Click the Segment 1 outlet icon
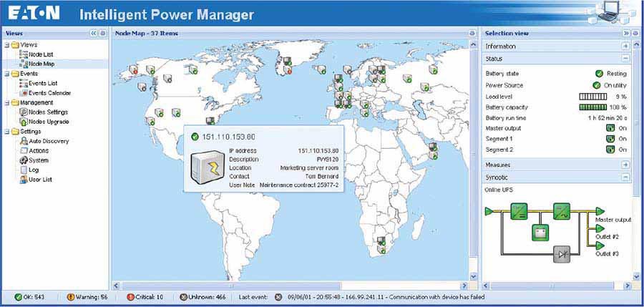The width and height of the screenshot is (644, 307). tap(610, 139)
